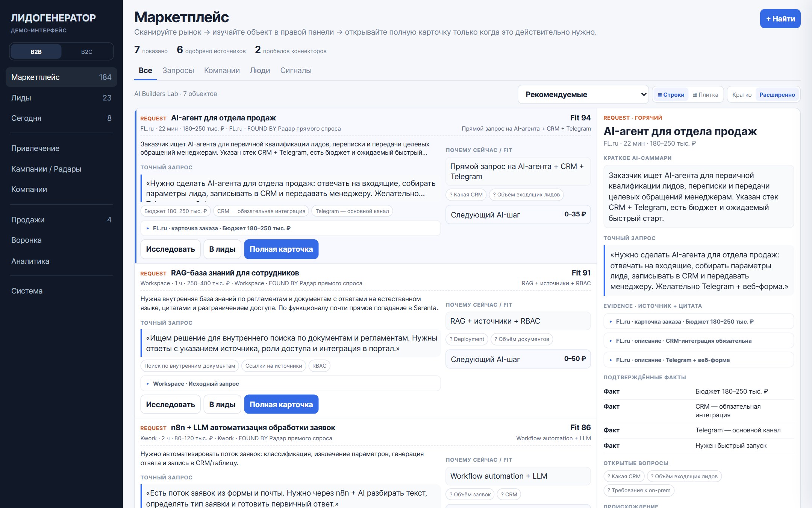Screen dimensions: 812x508
Task: Click the '? Deployment' chip
Action: click(467, 339)
